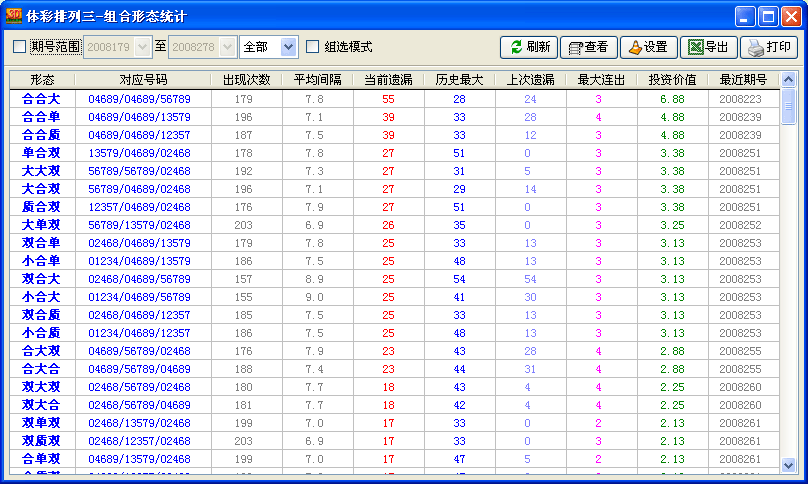808x484 pixels.
Task: Open the 全部 filter dropdown
Action: click(x=289, y=47)
